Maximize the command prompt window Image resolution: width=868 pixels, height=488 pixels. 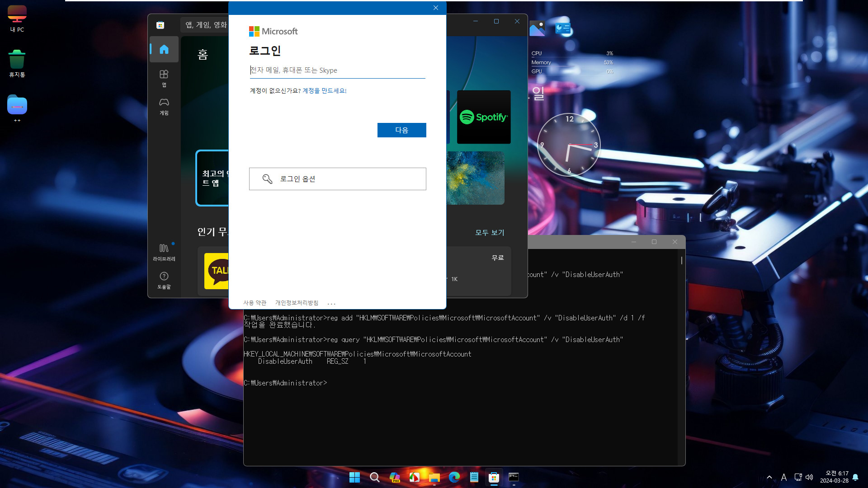654,242
